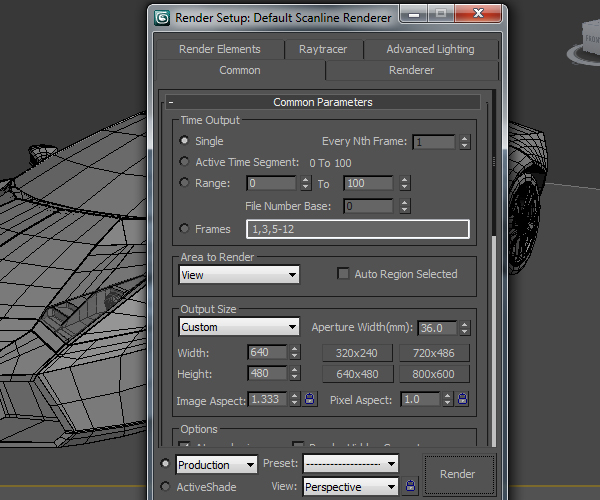
Task: Click the Image Aspect field showing 1.333
Action: click(267, 399)
